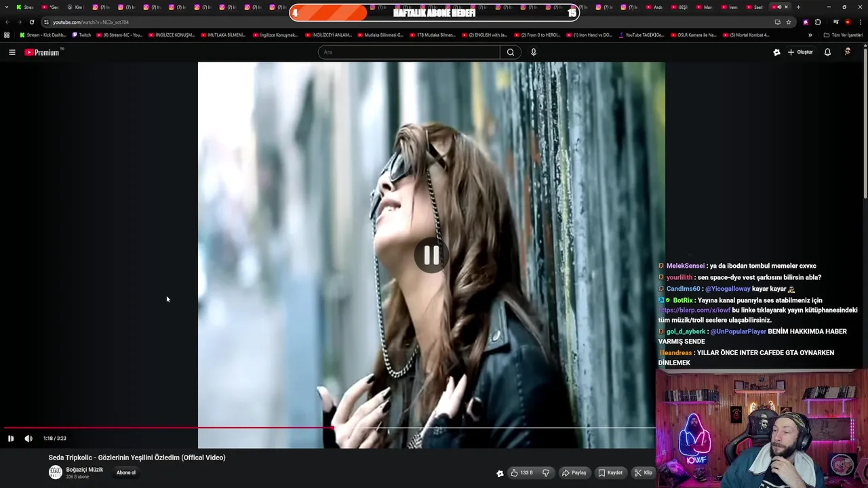Click the Kaydet save button

(610, 472)
